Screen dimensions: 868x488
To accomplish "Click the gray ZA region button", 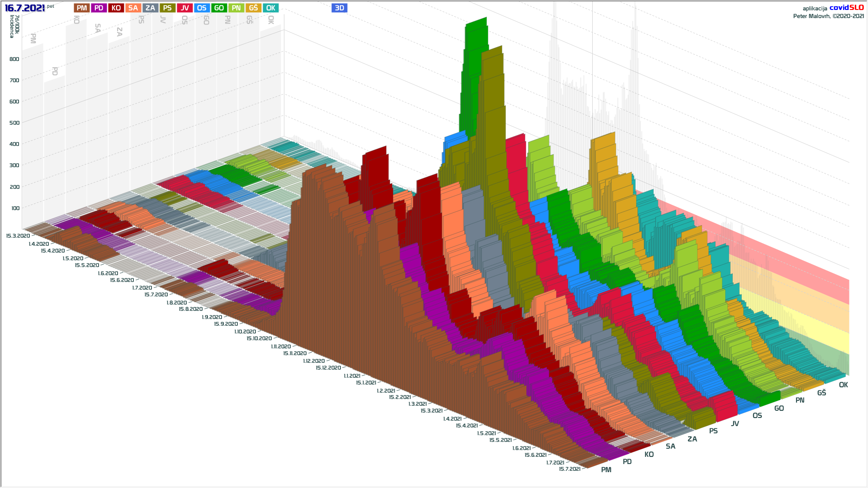I will (x=150, y=8).
